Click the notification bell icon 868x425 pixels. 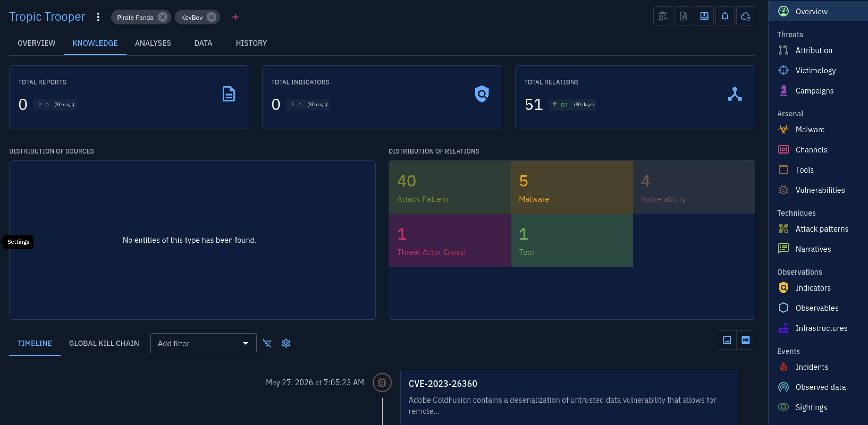(725, 16)
